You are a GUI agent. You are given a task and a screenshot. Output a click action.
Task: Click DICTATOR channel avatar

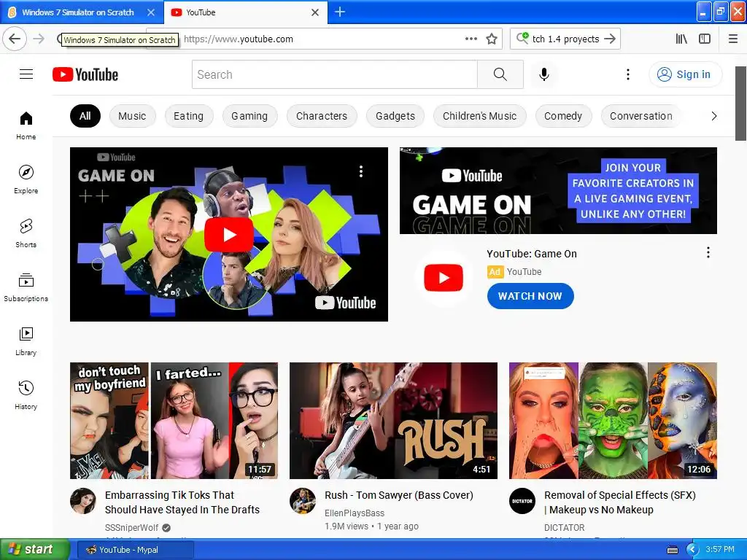522,501
